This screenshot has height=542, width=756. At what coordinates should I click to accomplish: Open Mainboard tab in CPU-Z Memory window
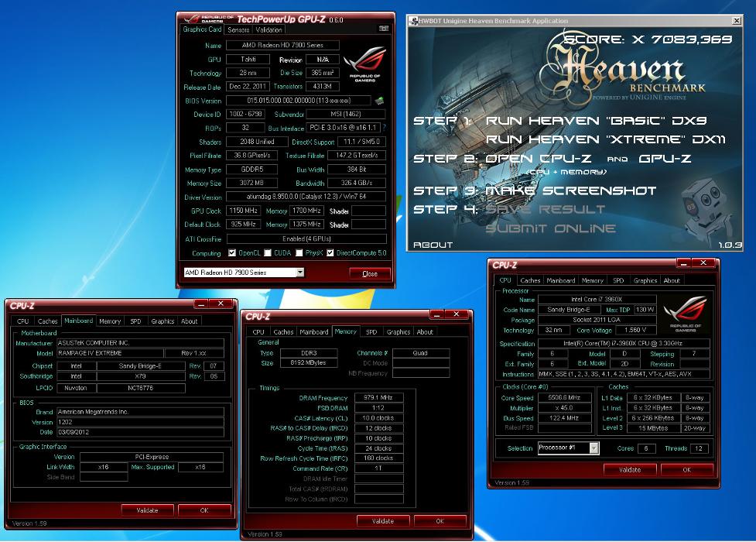coord(314,332)
